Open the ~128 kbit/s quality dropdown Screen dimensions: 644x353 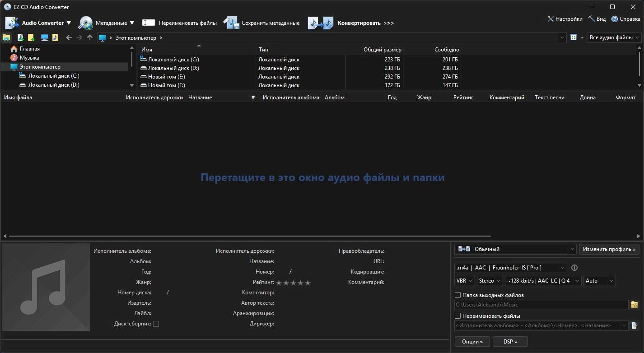[543, 281]
